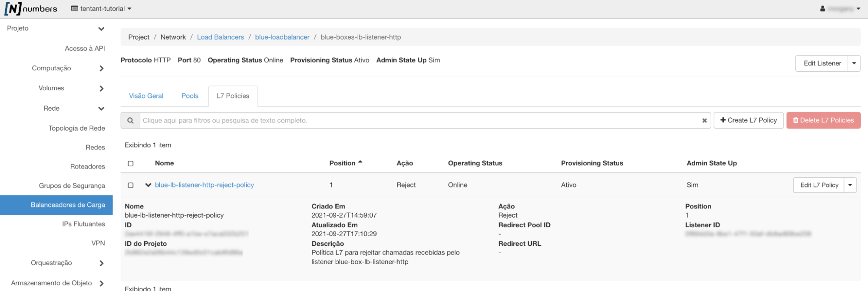Go to Topologia de Rede
The width and height of the screenshot is (868, 291).
(76, 128)
